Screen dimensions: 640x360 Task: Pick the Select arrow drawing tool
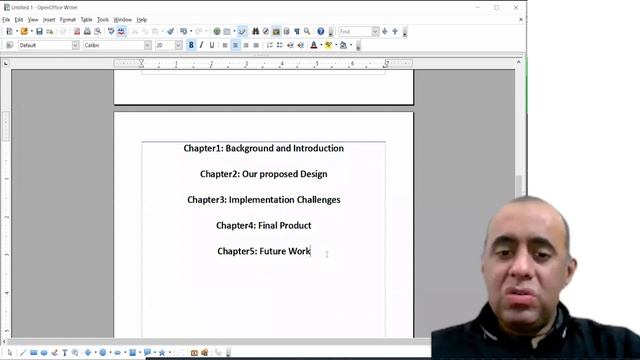coord(10,352)
